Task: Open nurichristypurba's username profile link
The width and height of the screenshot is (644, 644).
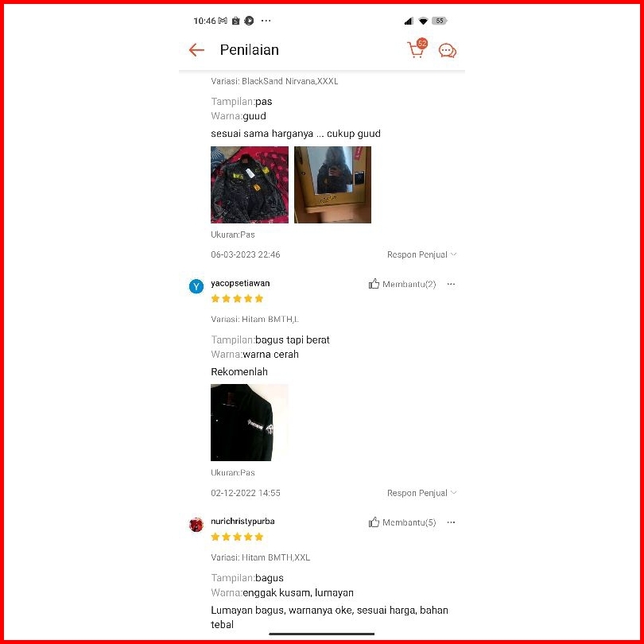Action: 242,522
